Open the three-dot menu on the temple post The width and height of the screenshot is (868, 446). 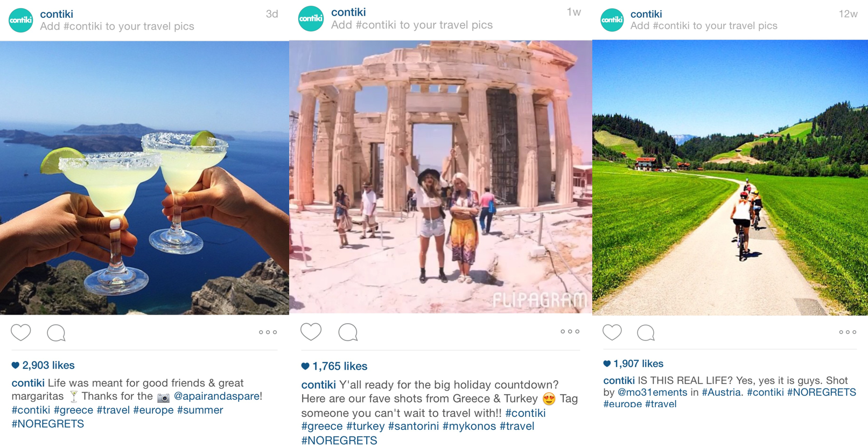click(x=570, y=331)
